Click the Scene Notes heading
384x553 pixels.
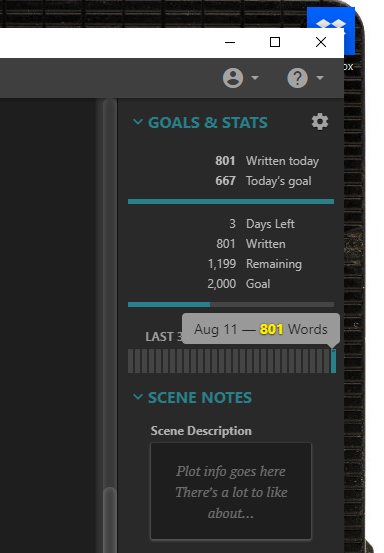tap(200, 397)
